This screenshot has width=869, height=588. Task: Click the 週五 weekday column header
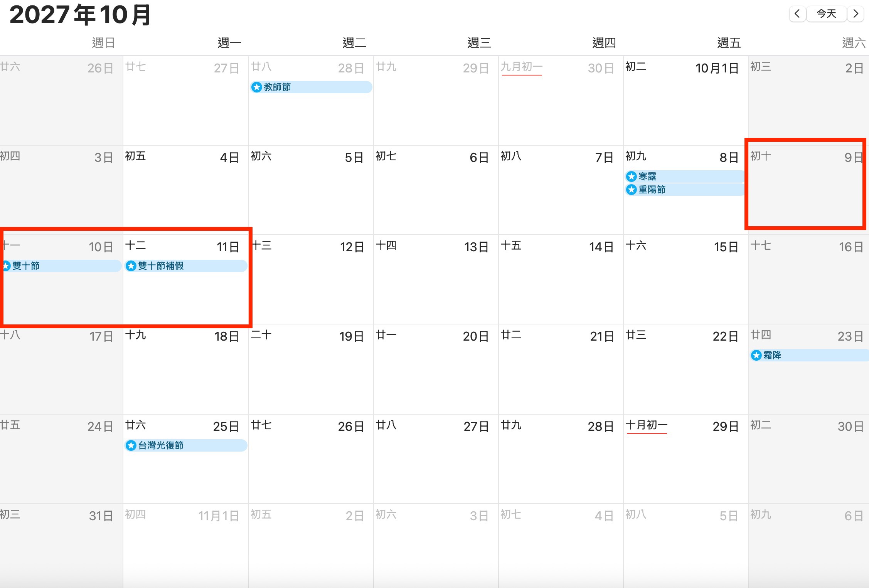(729, 43)
